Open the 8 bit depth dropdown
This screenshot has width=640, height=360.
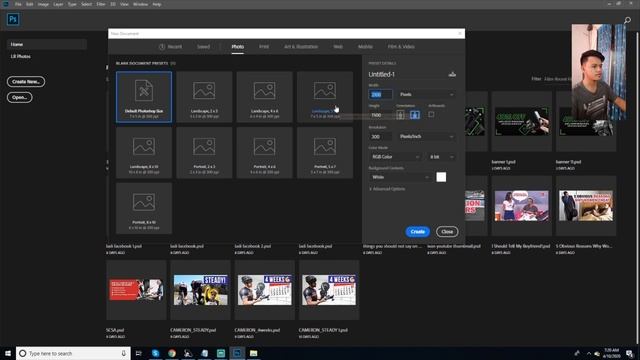coord(442,157)
